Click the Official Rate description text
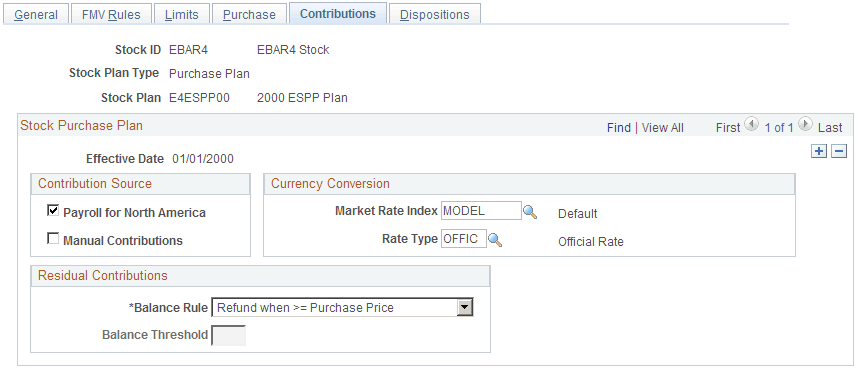The image size is (859, 371). pyautogui.click(x=591, y=242)
